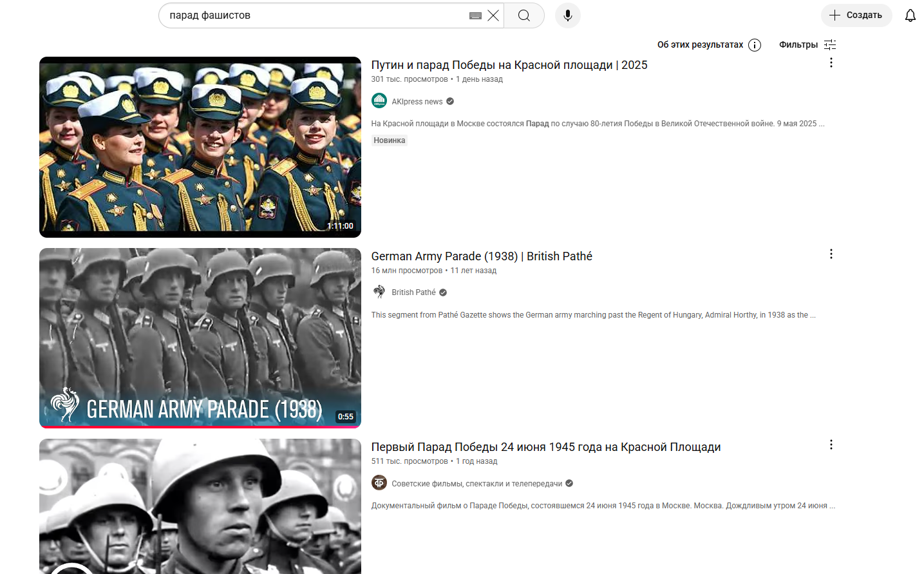
Task: Click German Army Parade (1938) thumbnail
Action: 200,338
